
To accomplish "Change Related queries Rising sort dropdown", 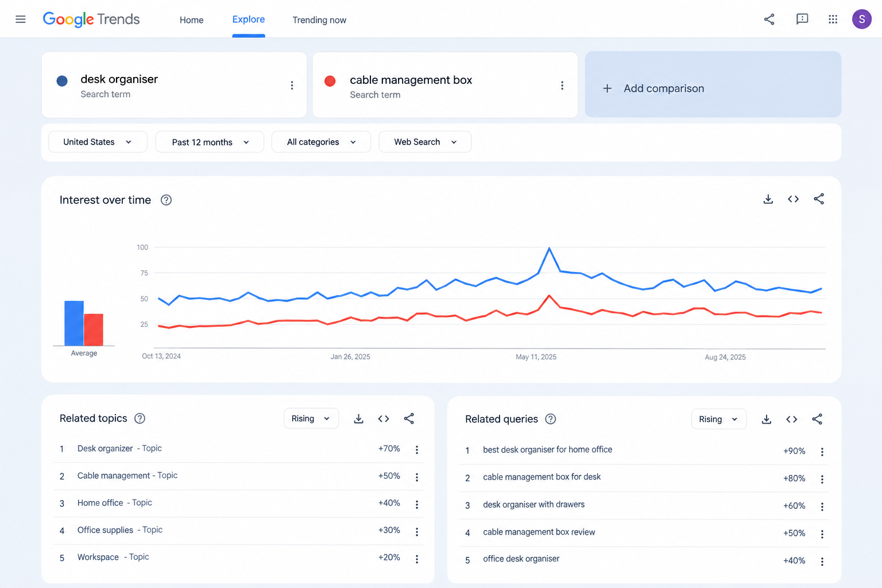I will 719,419.
